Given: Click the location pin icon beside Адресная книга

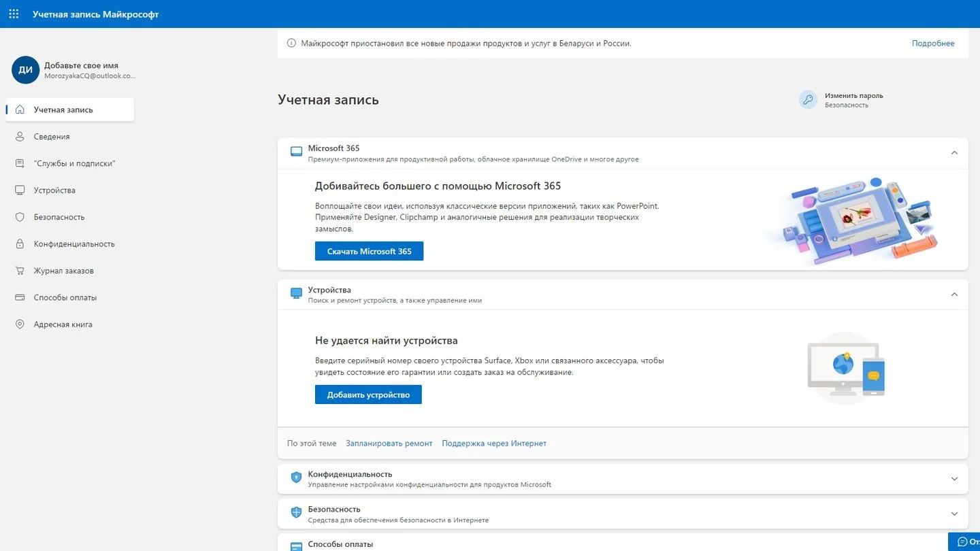Looking at the screenshot, I should click(x=20, y=324).
